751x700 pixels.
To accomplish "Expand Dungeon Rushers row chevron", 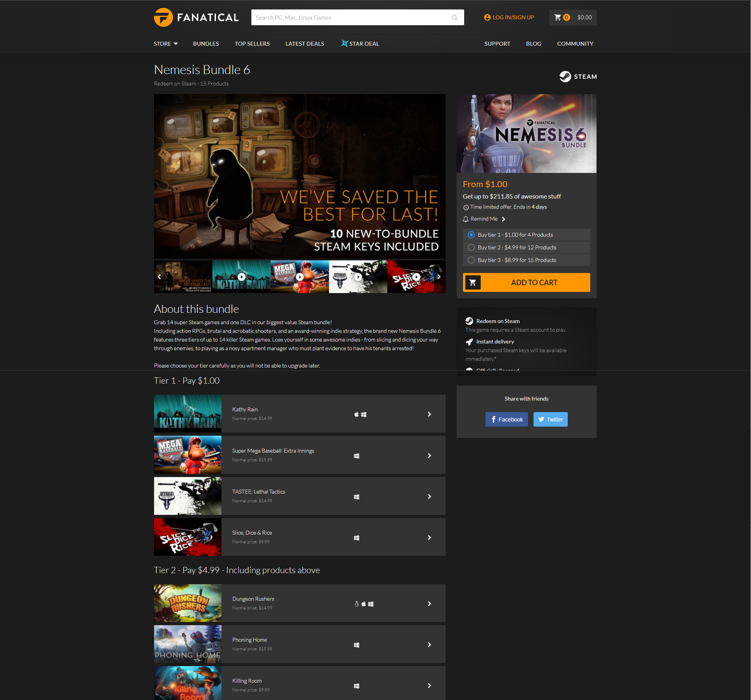I will [429, 603].
